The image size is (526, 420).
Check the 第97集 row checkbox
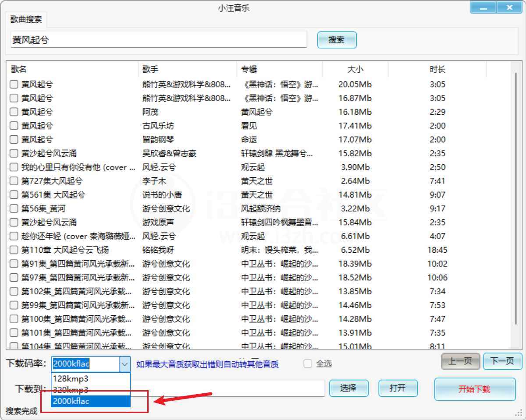coord(14,278)
